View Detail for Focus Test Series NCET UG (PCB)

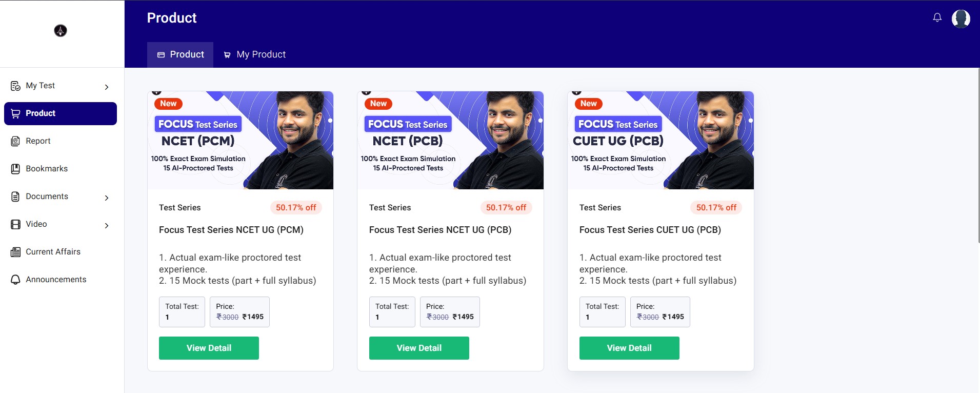[418, 348]
